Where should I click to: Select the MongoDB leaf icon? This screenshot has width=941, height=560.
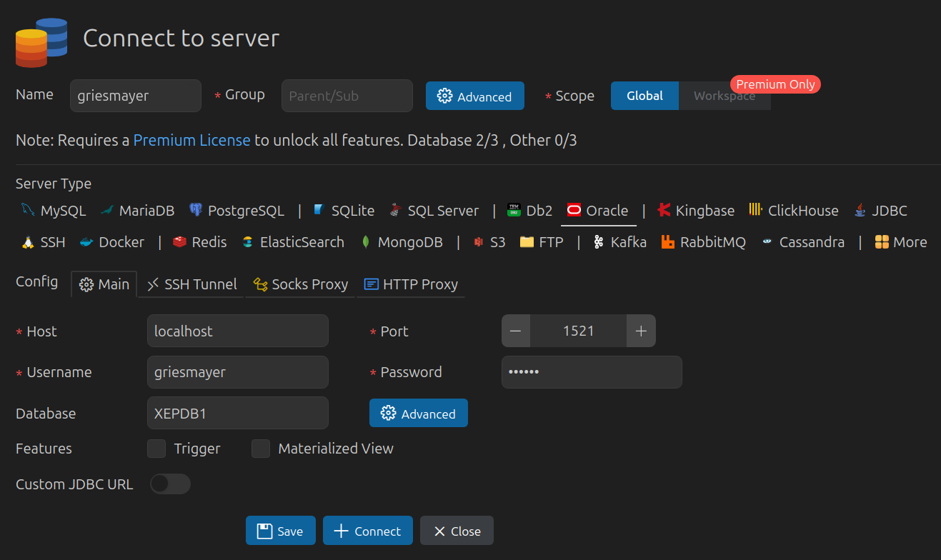pos(365,242)
